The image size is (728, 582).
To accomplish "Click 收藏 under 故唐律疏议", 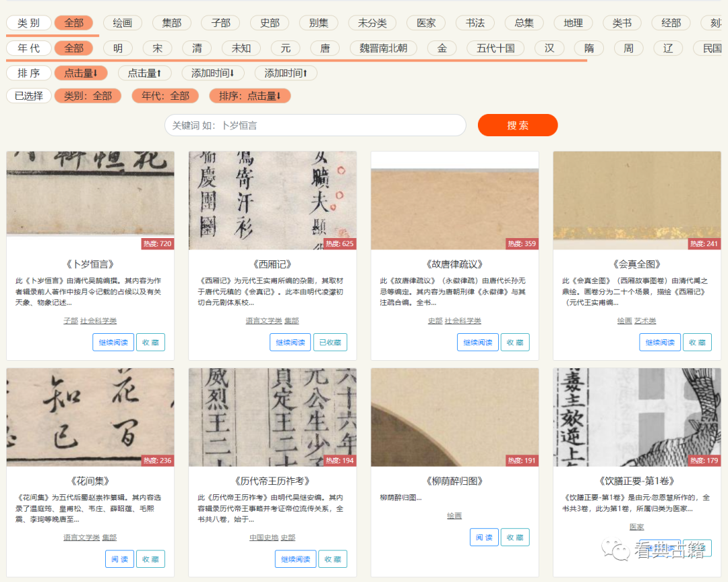I will coord(515,342).
